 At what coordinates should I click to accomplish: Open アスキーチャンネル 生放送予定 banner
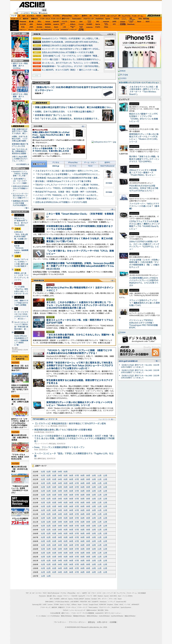tap(20, 357)
